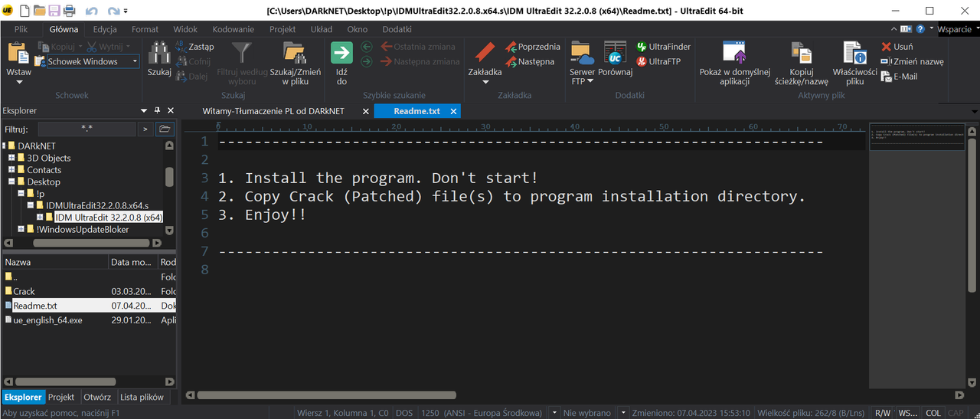Click the Zastąp replace icon
Screen dimensions: 980x419
click(181, 47)
